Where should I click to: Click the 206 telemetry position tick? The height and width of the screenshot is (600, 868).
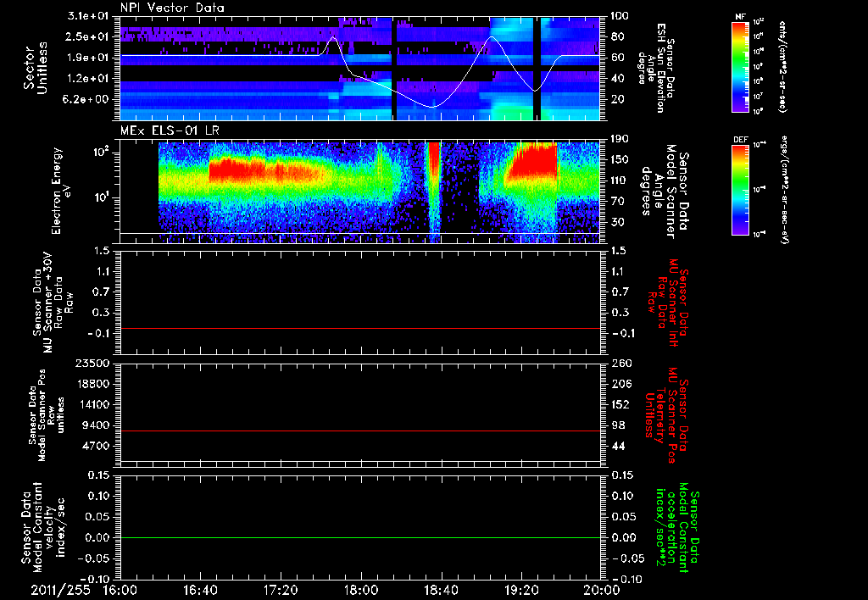620,384
